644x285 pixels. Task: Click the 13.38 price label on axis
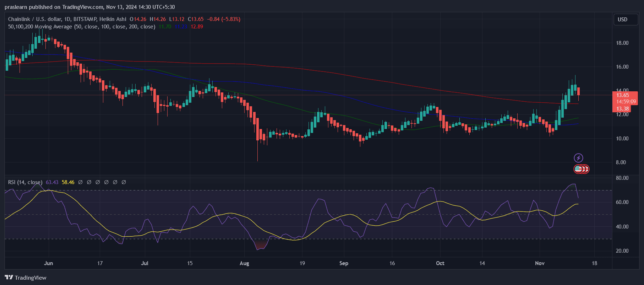coord(622,109)
